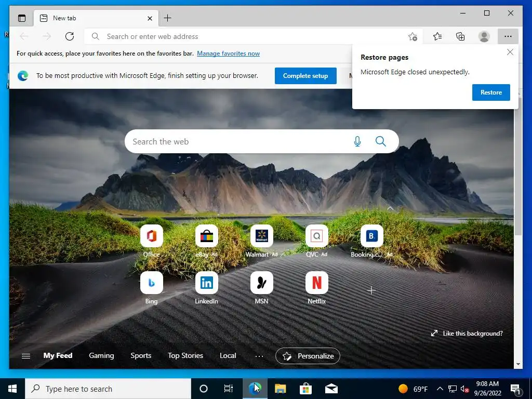
Task: Start voice search with microphone icon
Action: pos(357,141)
